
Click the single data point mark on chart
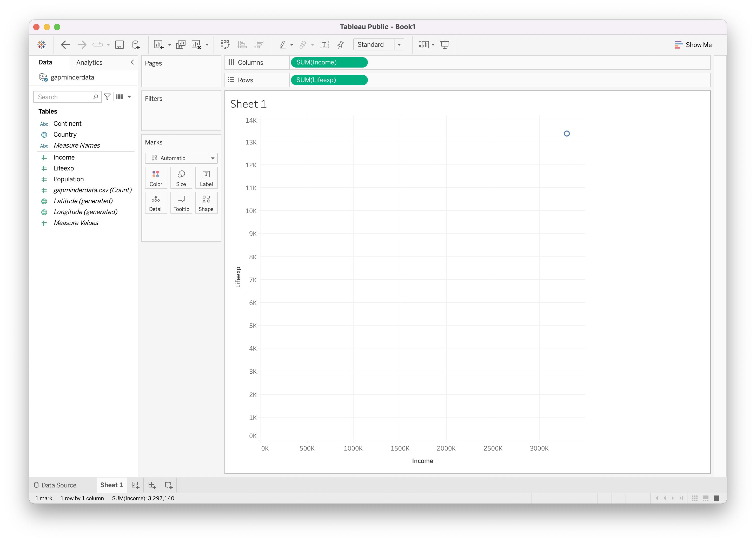coord(567,134)
